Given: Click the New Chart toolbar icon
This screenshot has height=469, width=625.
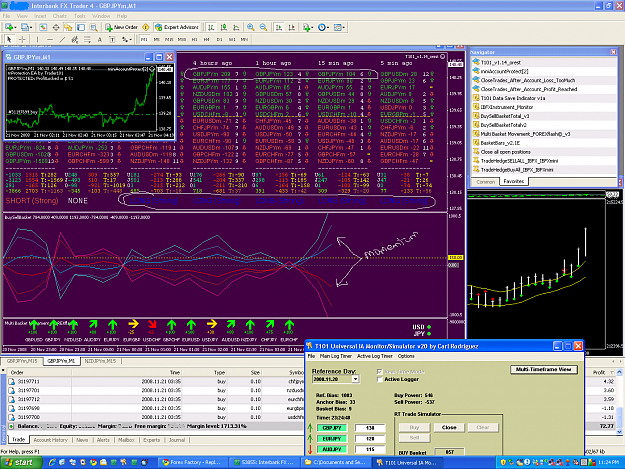Looking at the screenshot, I should click(8, 27).
